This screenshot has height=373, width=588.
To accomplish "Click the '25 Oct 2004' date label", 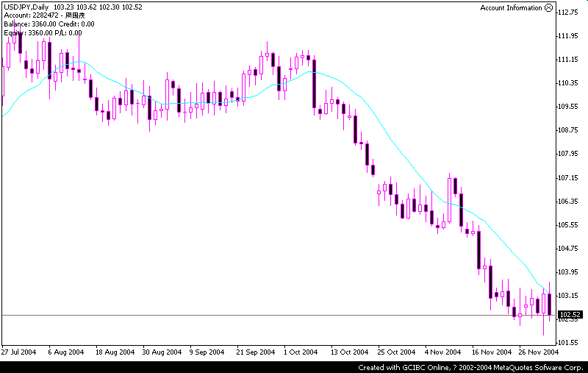I will pos(396,352).
